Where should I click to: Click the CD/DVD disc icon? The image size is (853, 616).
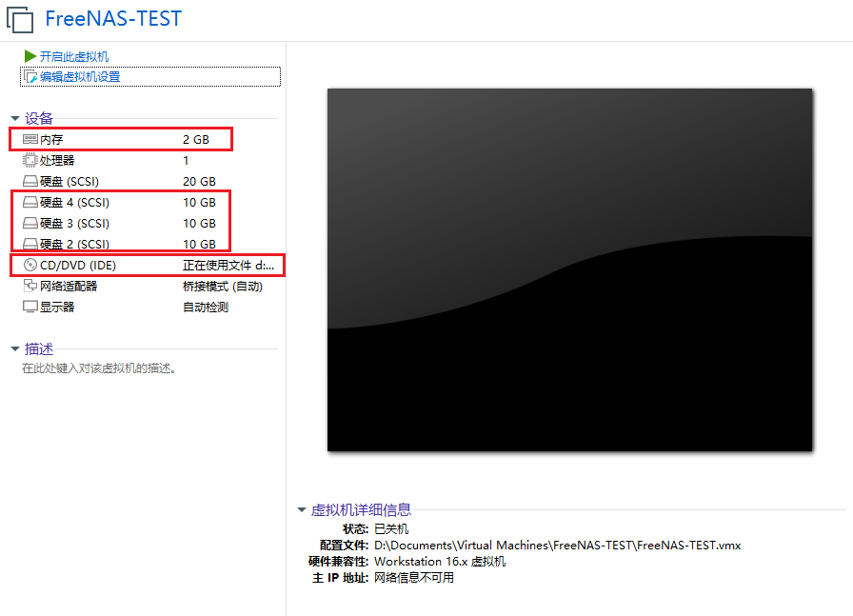click(x=30, y=265)
